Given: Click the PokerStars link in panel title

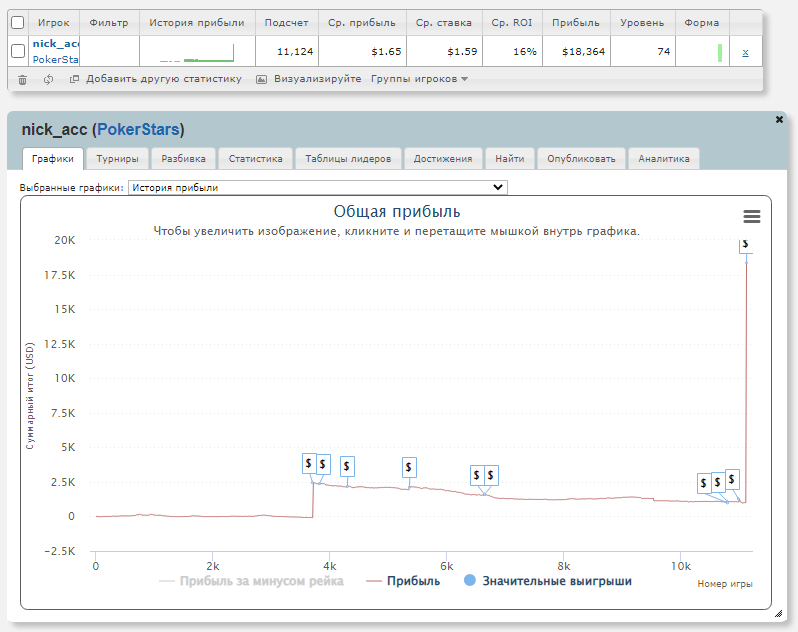Looking at the screenshot, I should (x=138, y=130).
